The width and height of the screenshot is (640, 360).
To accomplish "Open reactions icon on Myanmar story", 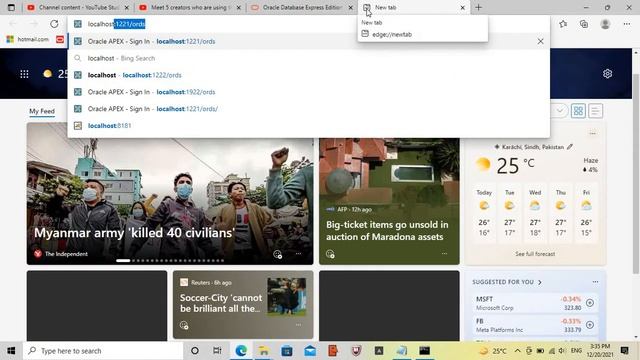I will (278, 255).
